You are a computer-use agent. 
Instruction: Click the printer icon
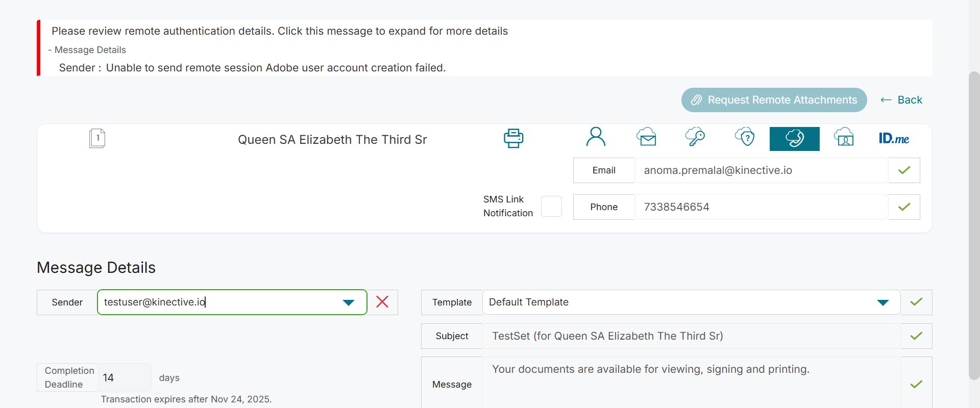(513, 138)
